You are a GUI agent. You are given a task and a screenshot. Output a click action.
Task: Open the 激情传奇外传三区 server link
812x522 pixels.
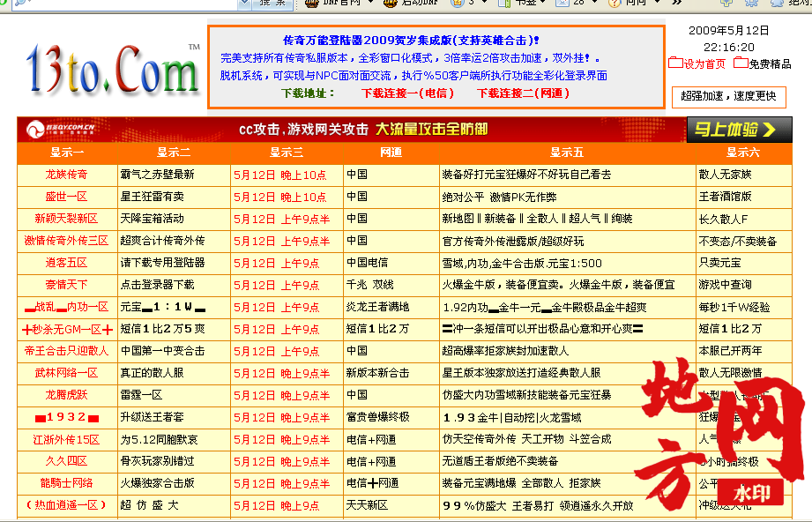pyautogui.click(x=66, y=241)
